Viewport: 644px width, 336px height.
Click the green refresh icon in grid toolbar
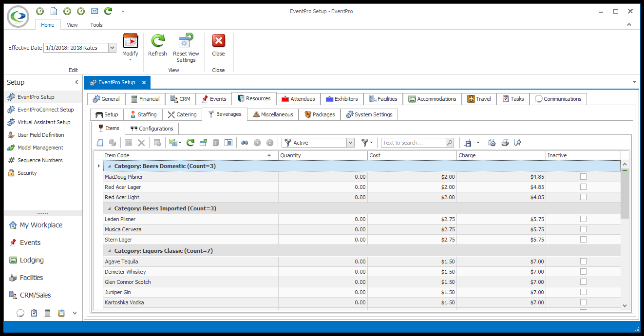pyautogui.click(x=190, y=143)
